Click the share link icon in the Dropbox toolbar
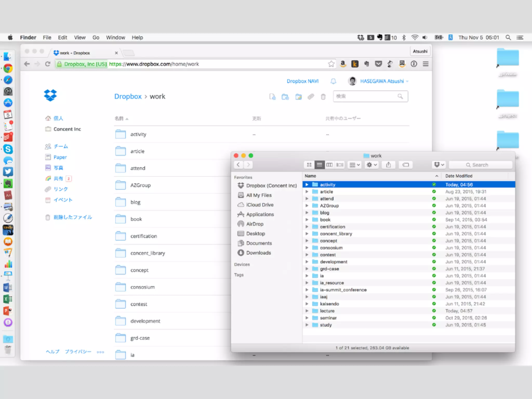This screenshot has height=399, width=532. (x=311, y=97)
